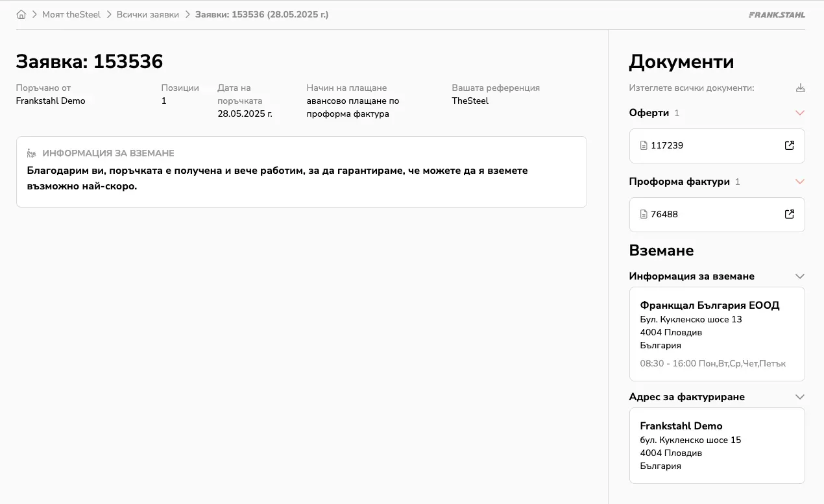Click the Поръчано от value Frankstahl Demo

click(x=51, y=101)
